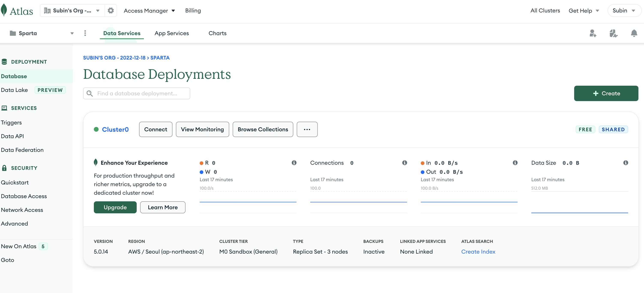Open organization settings gear icon
This screenshot has width=644, height=293.
coord(111,10)
